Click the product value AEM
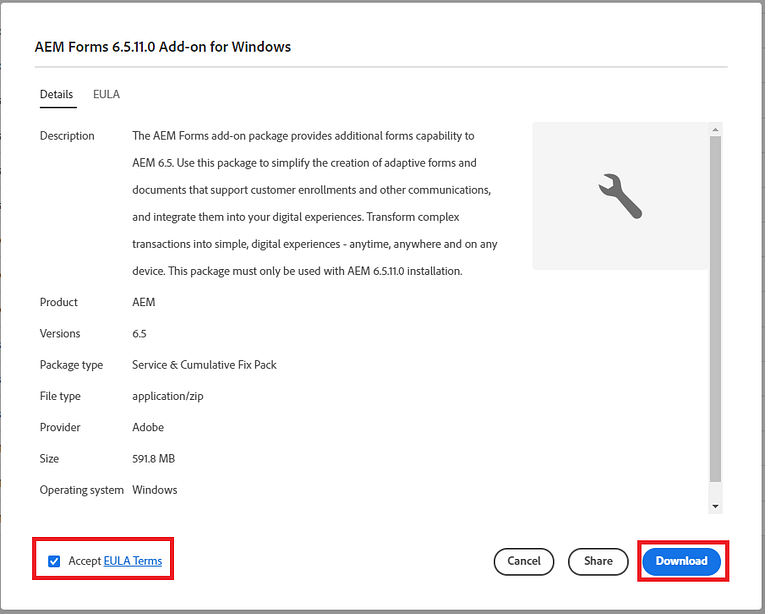The image size is (770, 614). pos(143,302)
